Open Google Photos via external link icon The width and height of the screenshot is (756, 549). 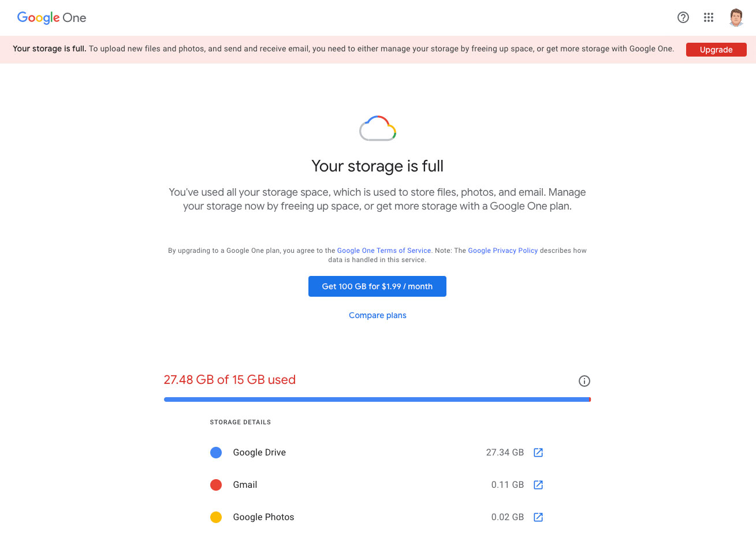point(538,517)
